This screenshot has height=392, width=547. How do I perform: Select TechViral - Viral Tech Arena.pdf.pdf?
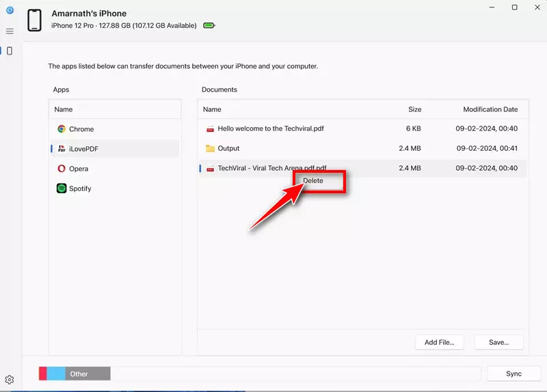click(x=363, y=168)
